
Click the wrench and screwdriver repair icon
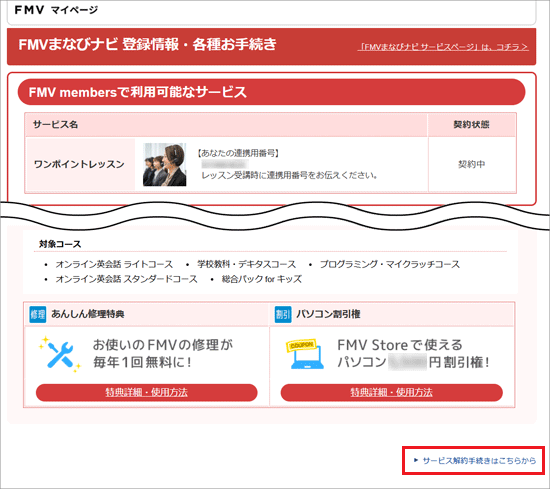(x=60, y=354)
